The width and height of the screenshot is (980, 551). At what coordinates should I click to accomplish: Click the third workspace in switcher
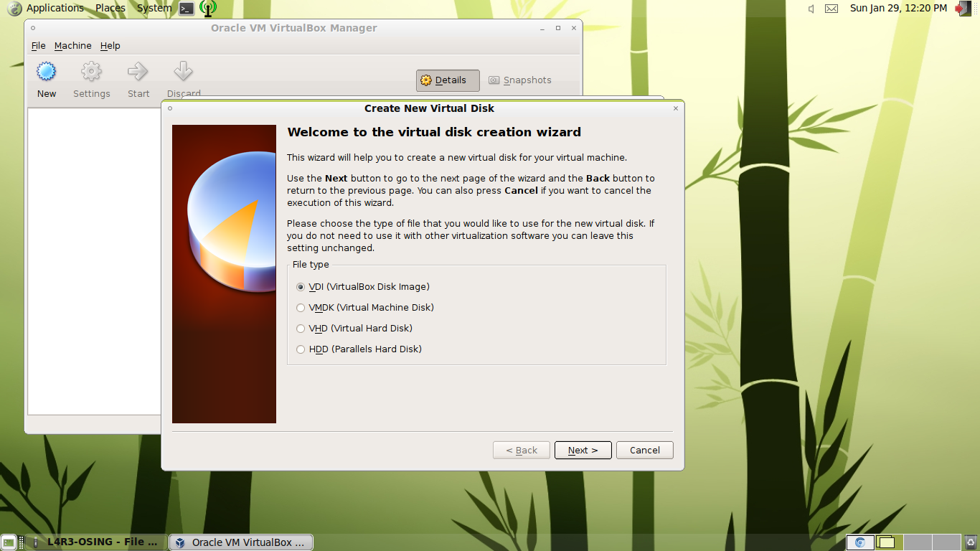pyautogui.click(x=918, y=542)
